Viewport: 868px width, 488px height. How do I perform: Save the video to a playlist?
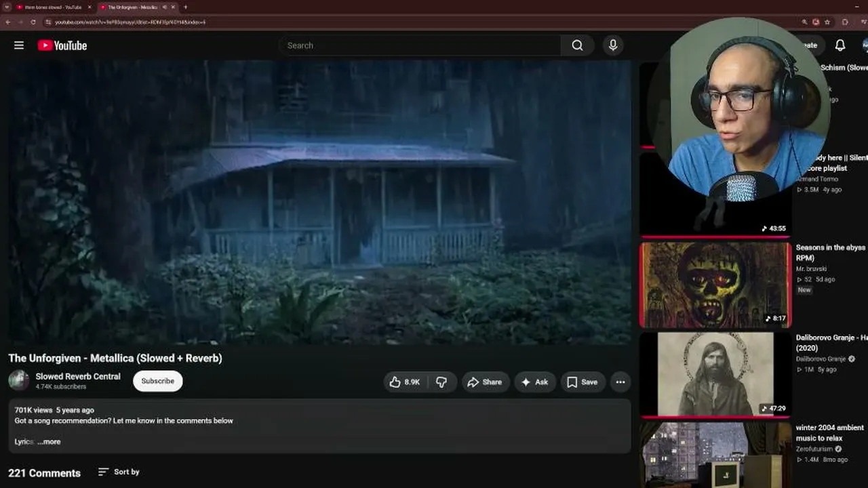(583, 382)
